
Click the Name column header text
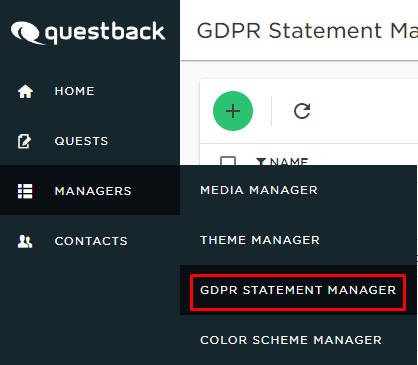click(x=289, y=161)
